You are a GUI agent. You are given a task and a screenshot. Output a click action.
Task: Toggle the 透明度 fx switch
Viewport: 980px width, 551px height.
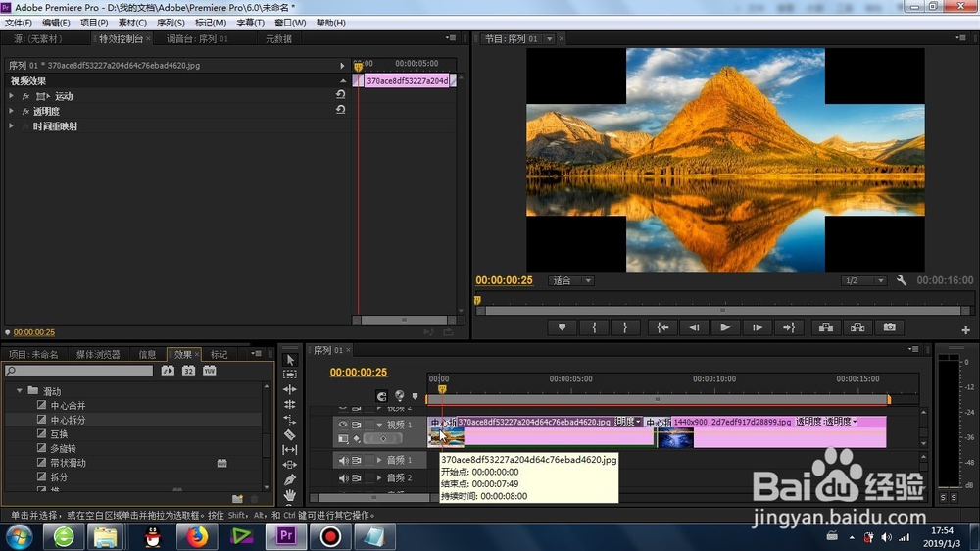25,112
